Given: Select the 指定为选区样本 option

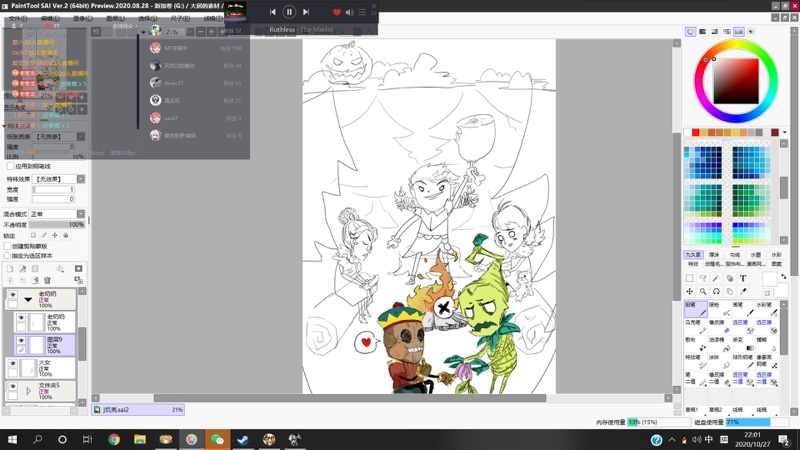Looking at the screenshot, I should click(8, 255).
